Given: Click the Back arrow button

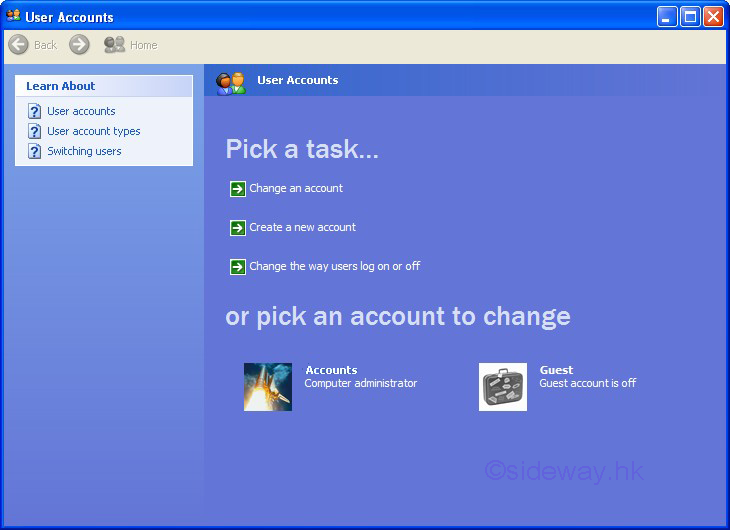Looking at the screenshot, I should click(18, 45).
